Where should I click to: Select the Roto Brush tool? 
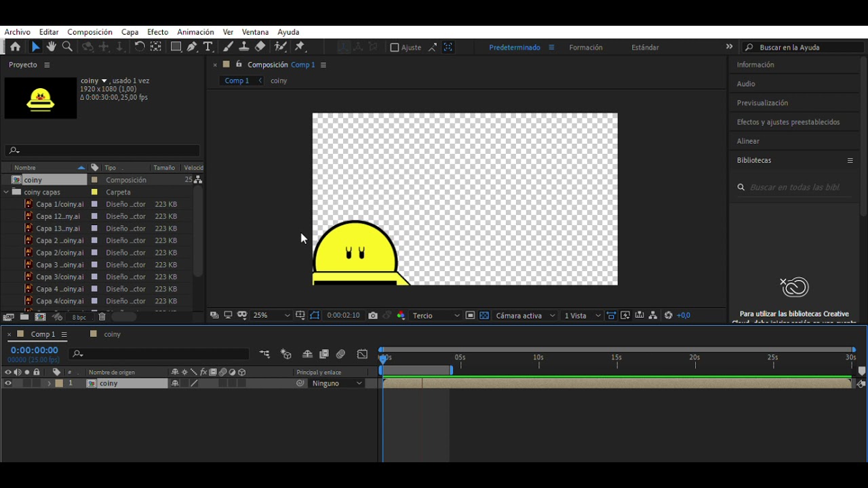281,47
